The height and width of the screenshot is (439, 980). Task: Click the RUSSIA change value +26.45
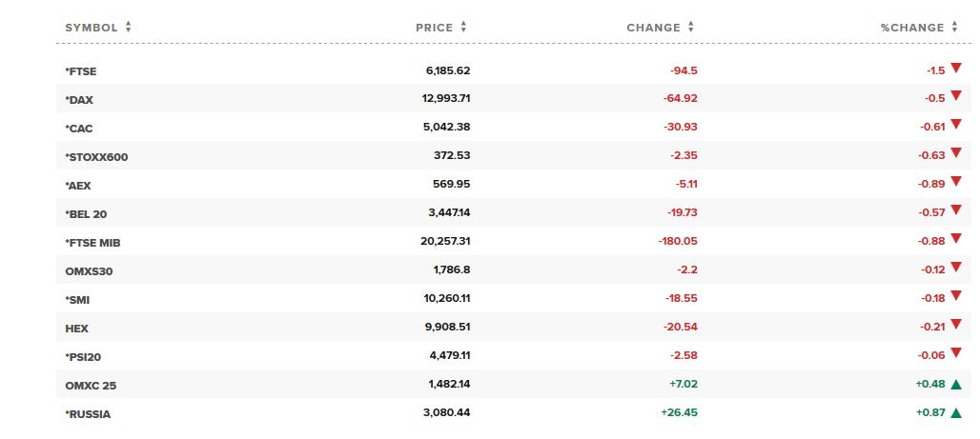pos(680,412)
